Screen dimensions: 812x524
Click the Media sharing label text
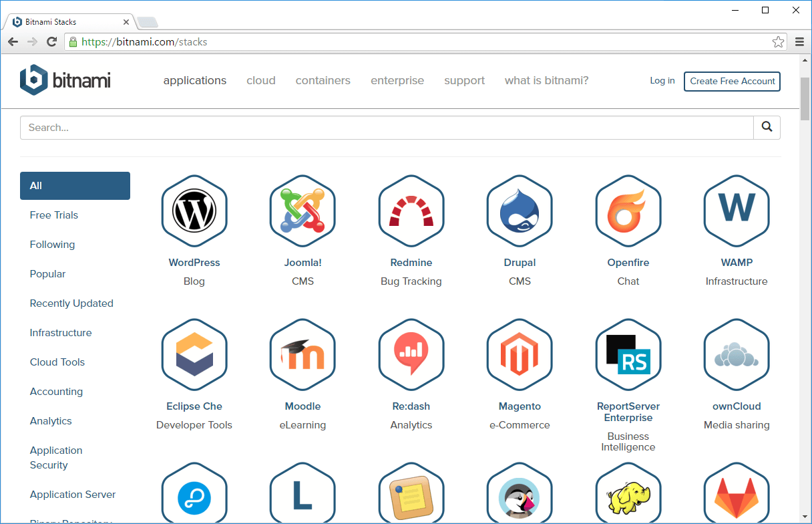coord(737,425)
